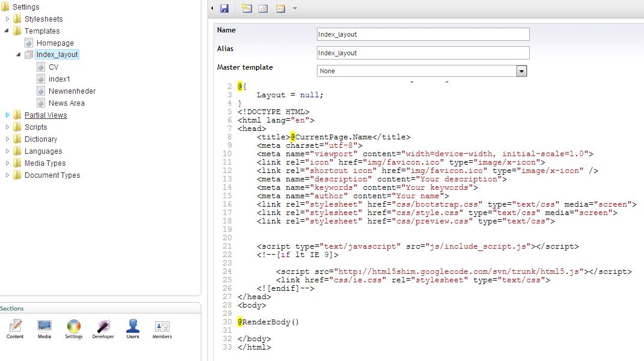Click the Scripts folder icon
Image resolution: width=644 pixels, height=361 pixels.
(x=17, y=127)
